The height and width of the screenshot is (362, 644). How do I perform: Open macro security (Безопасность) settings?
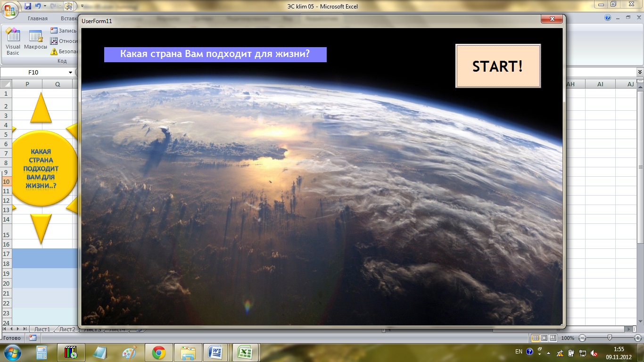click(x=64, y=51)
